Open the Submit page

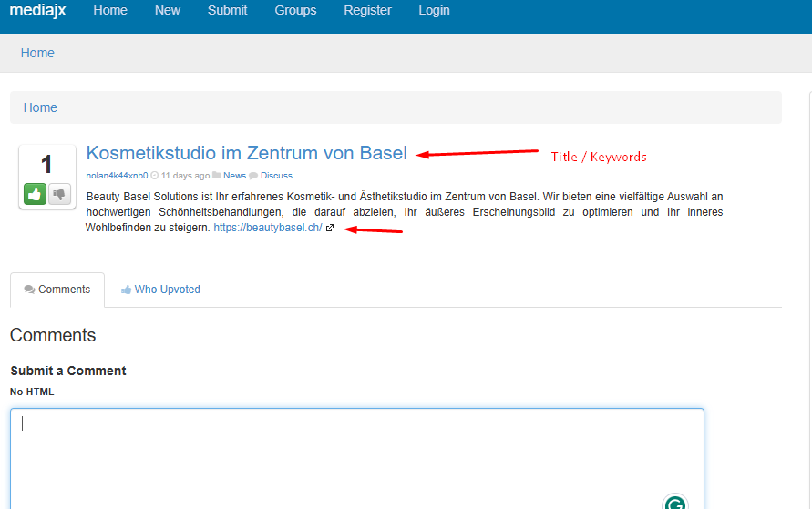[x=227, y=11]
